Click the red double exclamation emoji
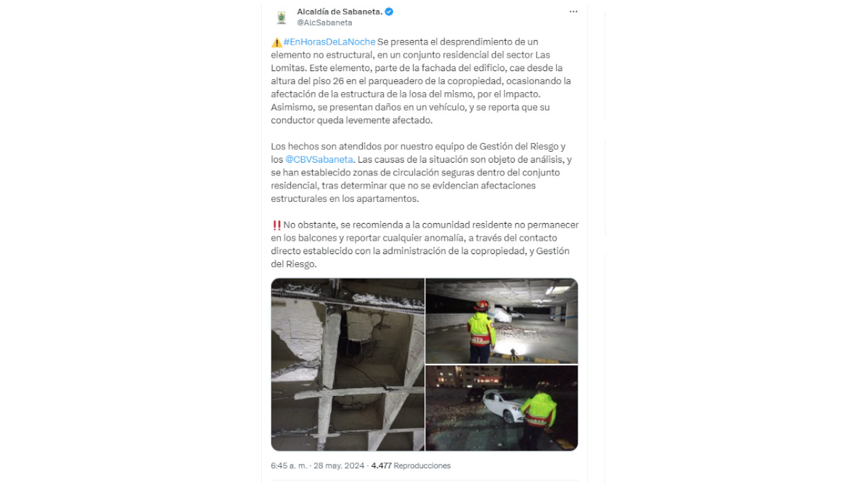This screenshot has height=488, width=868. (x=276, y=225)
